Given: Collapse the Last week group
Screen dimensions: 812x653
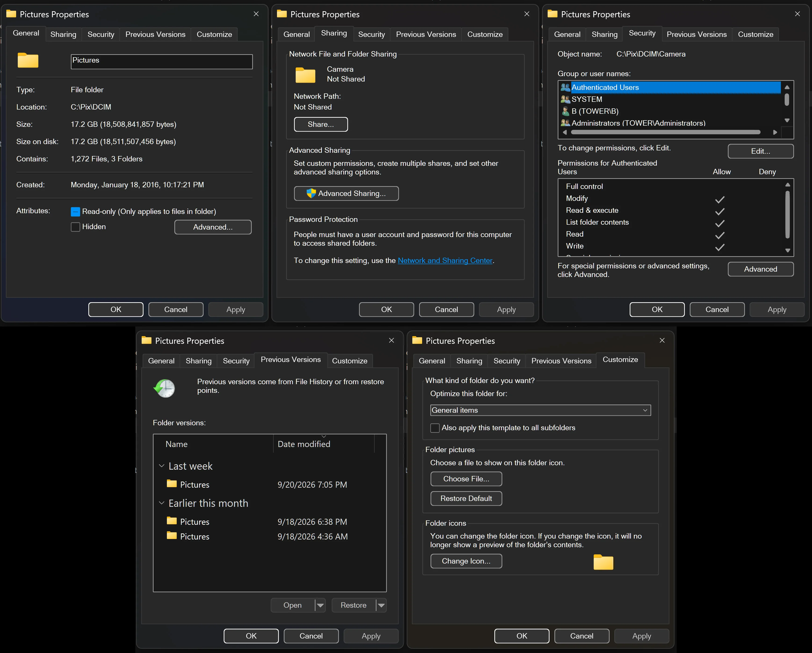Looking at the screenshot, I should point(162,466).
